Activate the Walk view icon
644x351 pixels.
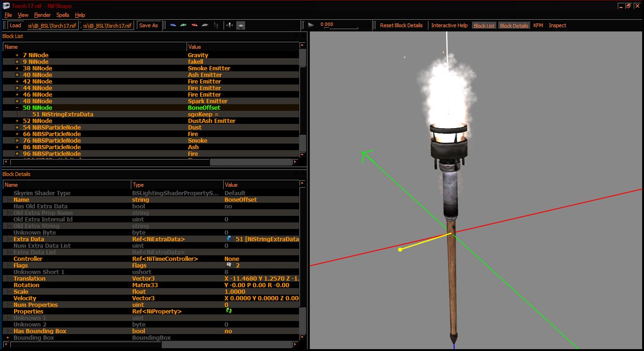[216, 25]
